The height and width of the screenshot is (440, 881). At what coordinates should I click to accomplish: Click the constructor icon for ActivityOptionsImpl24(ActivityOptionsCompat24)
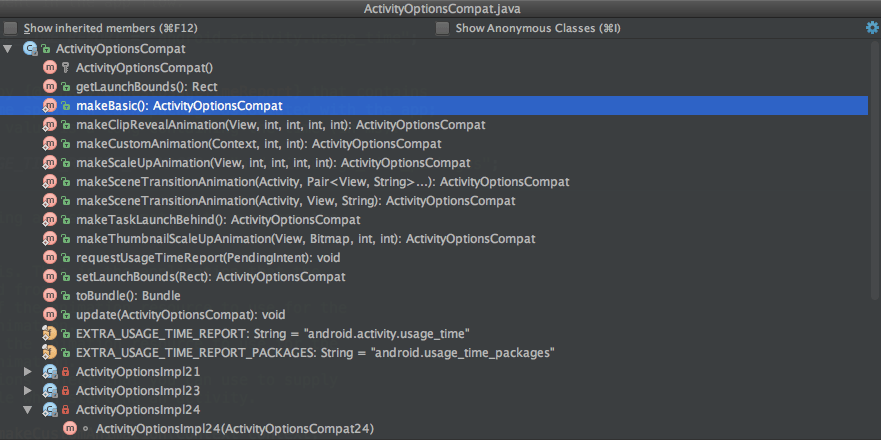(x=70, y=429)
